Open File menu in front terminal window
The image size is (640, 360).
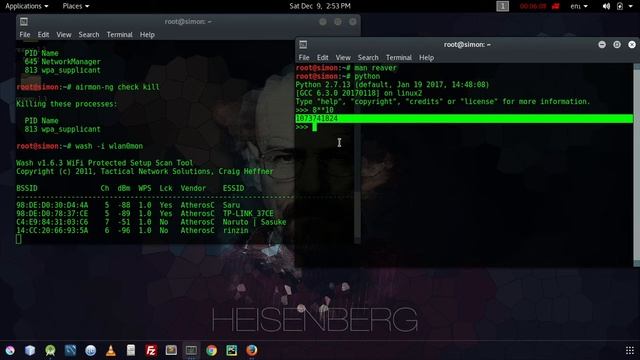click(x=304, y=58)
